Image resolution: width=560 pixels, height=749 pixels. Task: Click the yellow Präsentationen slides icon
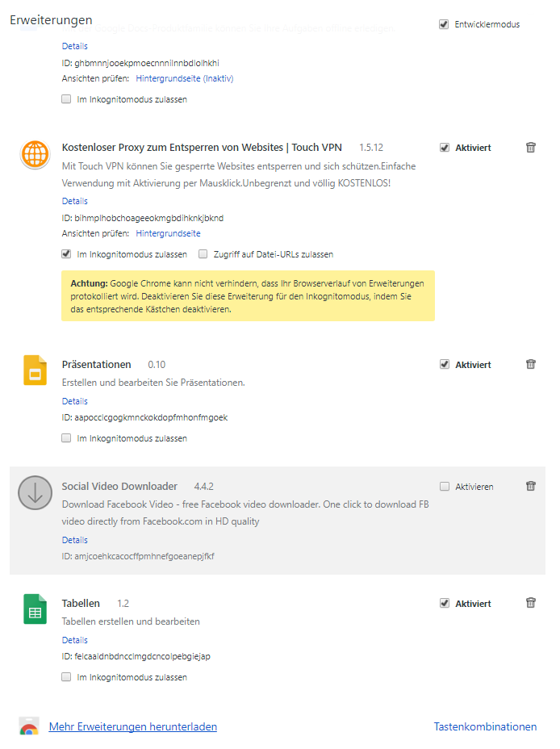pyautogui.click(x=36, y=370)
